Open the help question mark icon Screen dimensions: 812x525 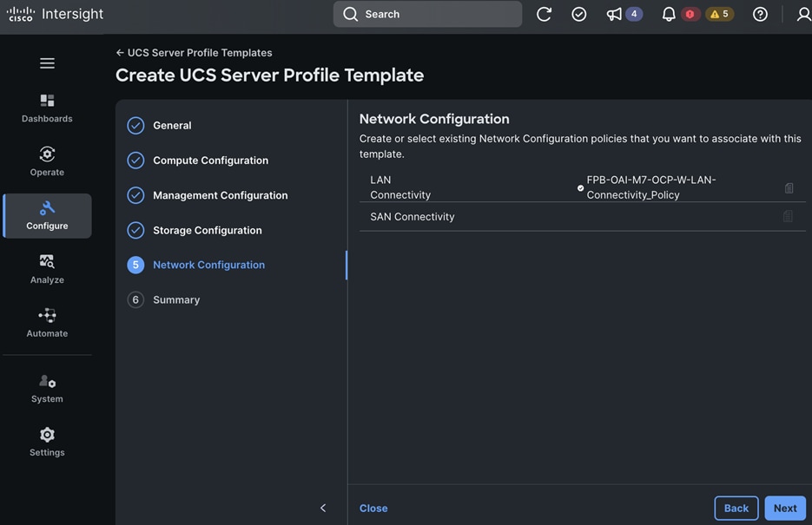coord(760,14)
